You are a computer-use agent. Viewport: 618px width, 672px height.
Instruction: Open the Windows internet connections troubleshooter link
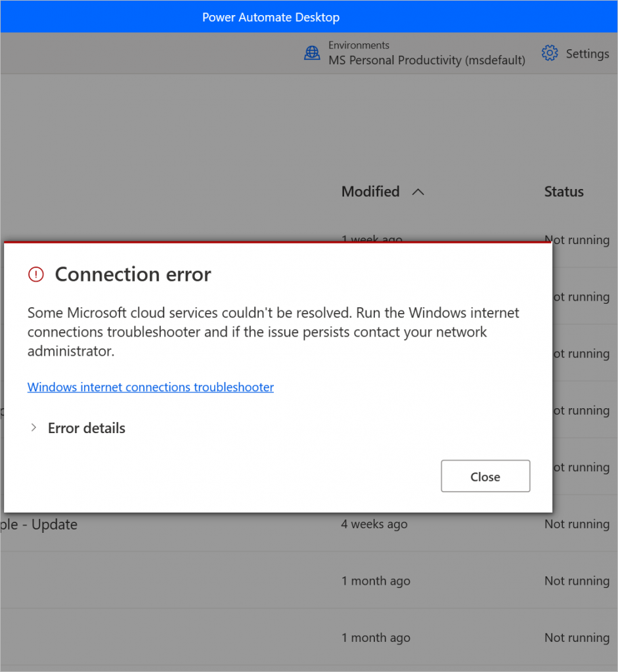150,387
